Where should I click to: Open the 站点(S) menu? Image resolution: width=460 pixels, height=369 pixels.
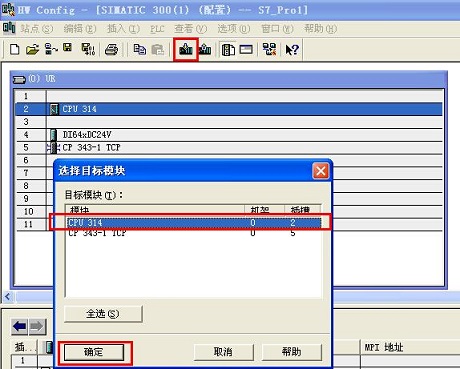click(x=37, y=29)
